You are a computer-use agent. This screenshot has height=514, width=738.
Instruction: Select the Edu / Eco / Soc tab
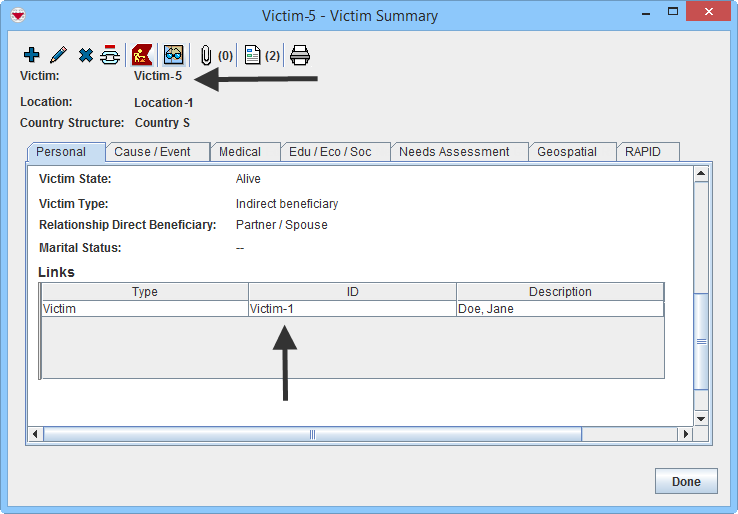[x=330, y=152]
